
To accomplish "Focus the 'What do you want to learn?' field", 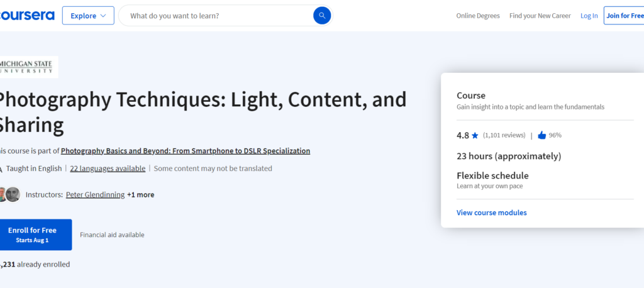I will pyautogui.click(x=217, y=16).
